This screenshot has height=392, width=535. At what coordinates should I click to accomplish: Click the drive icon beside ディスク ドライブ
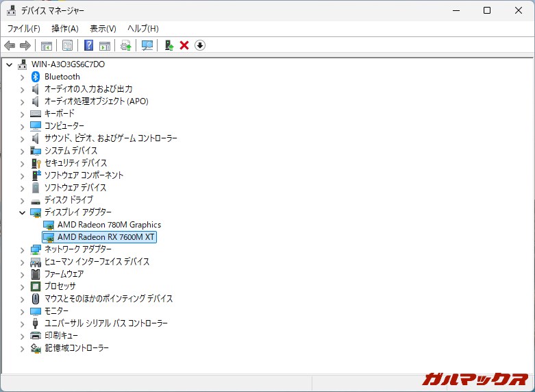pyautogui.click(x=36, y=201)
